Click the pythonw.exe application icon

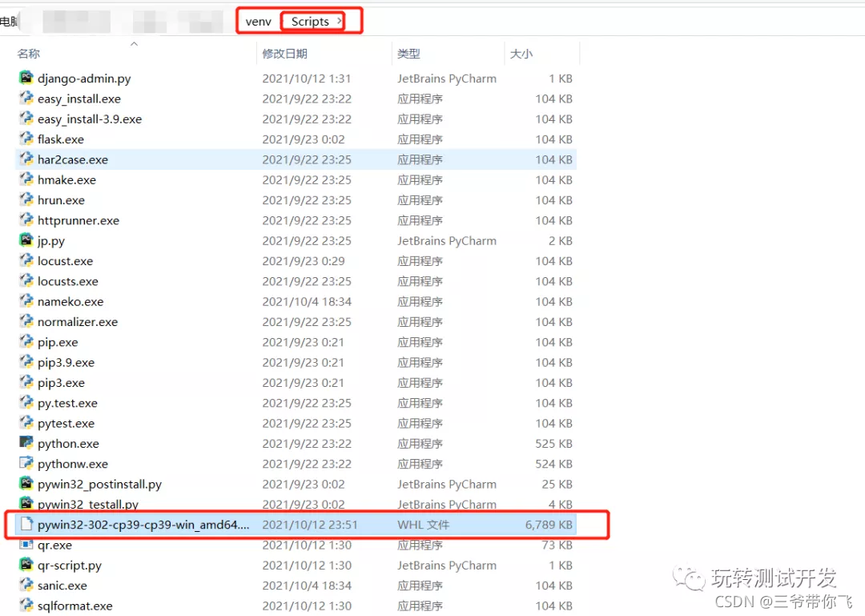point(26,463)
